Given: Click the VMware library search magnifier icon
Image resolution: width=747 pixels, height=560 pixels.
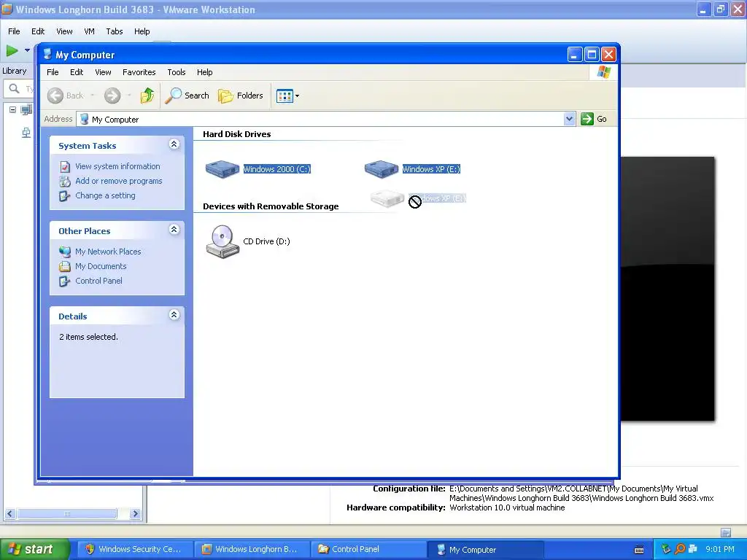Looking at the screenshot, I should click(15, 88).
